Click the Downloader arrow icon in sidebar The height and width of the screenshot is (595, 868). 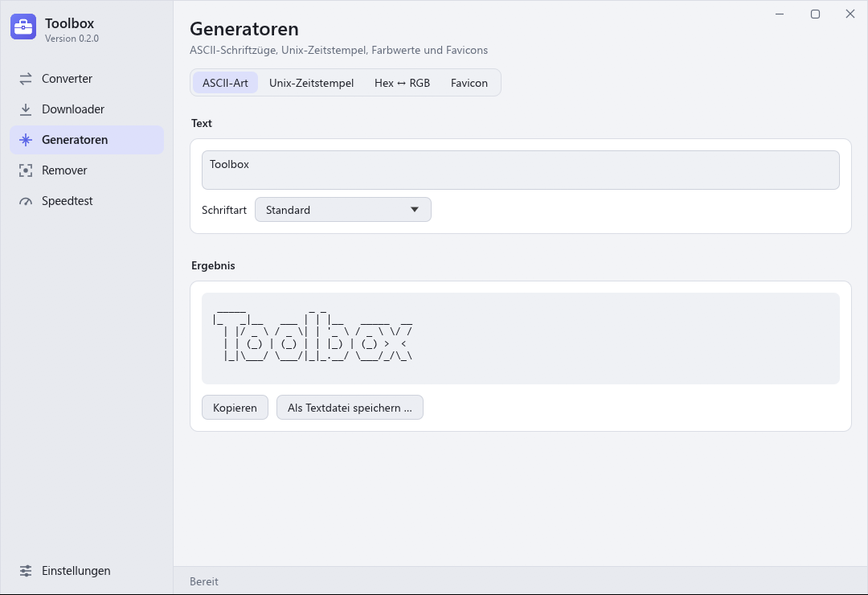26,109
